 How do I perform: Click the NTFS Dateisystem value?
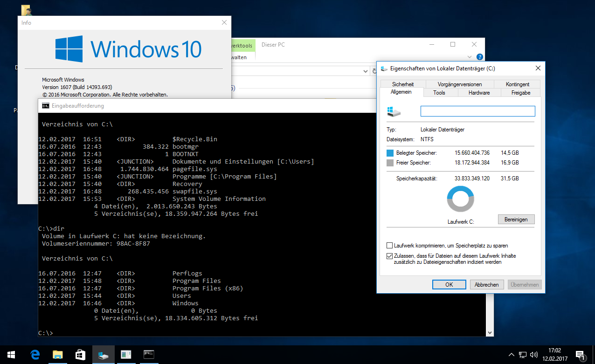coord(427,139)
